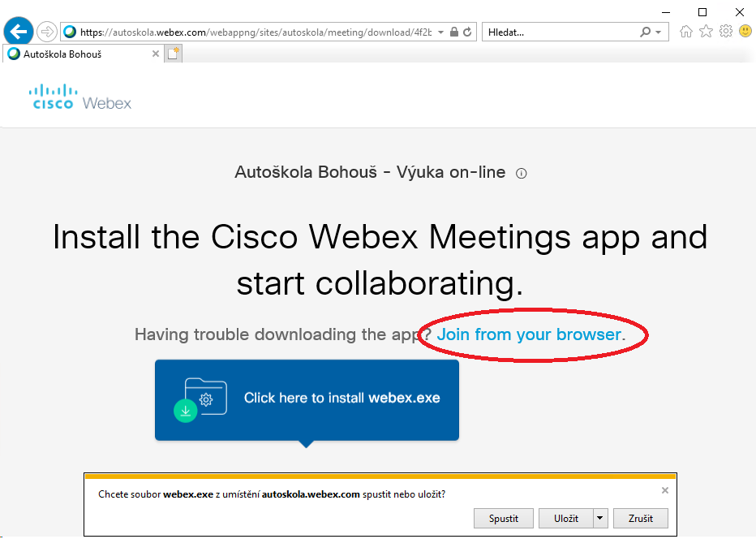
Task: Click the Cisco Webex logo
Action: pyautogui.click(x=79, y=97)
